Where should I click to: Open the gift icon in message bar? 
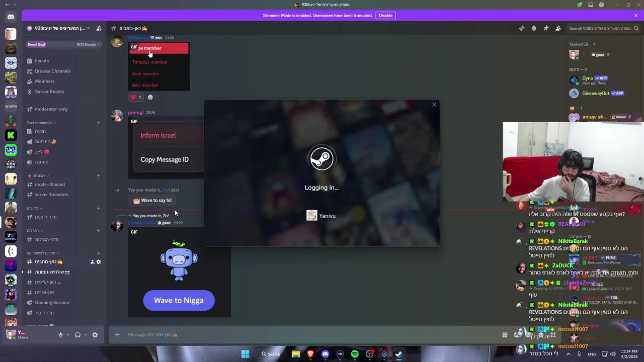tap(505, 335)
